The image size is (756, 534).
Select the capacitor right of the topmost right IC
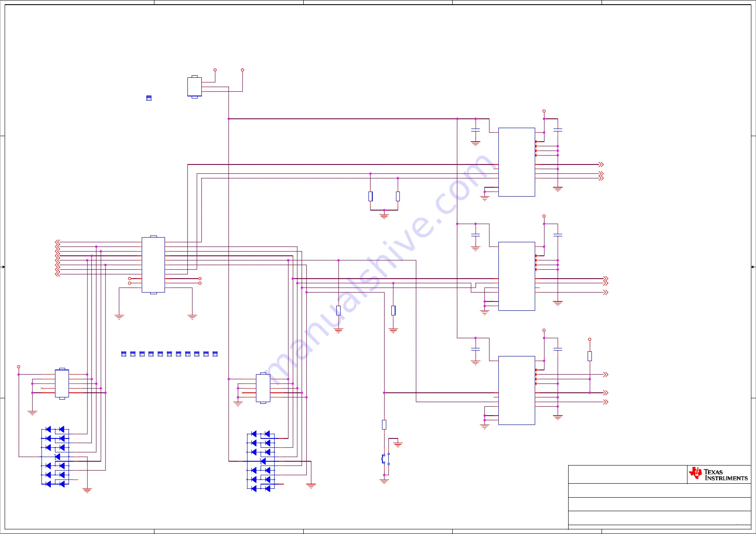[558, 130]
